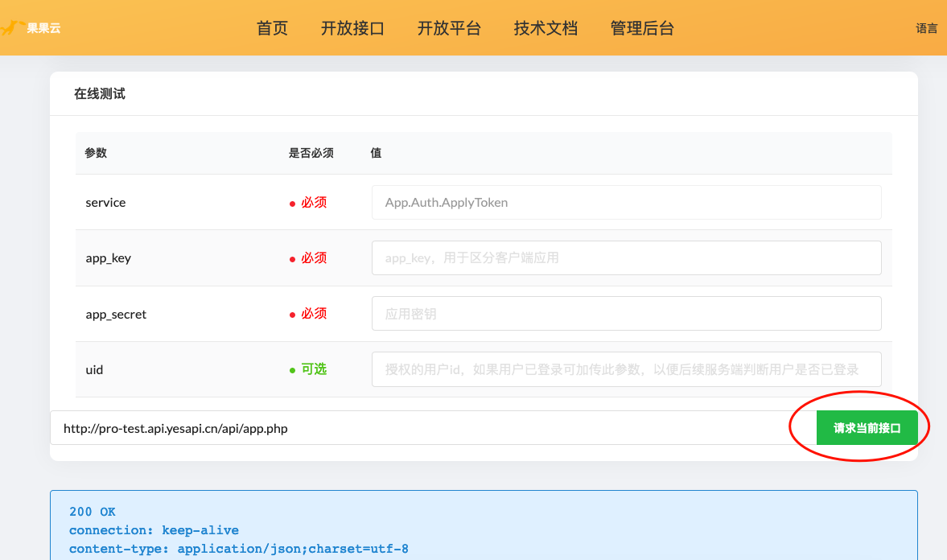This screenshot has width=947, height=560.
Task: Select the app_secret 应用密钥 input field
Action: click(x=626, y=314)
